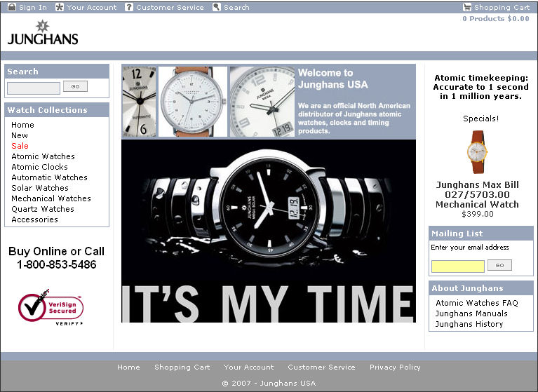Click the Junghans Mega dial thumbnail
Image resolution: width=538 pixels, height=392 pixels.
[262, 102]
